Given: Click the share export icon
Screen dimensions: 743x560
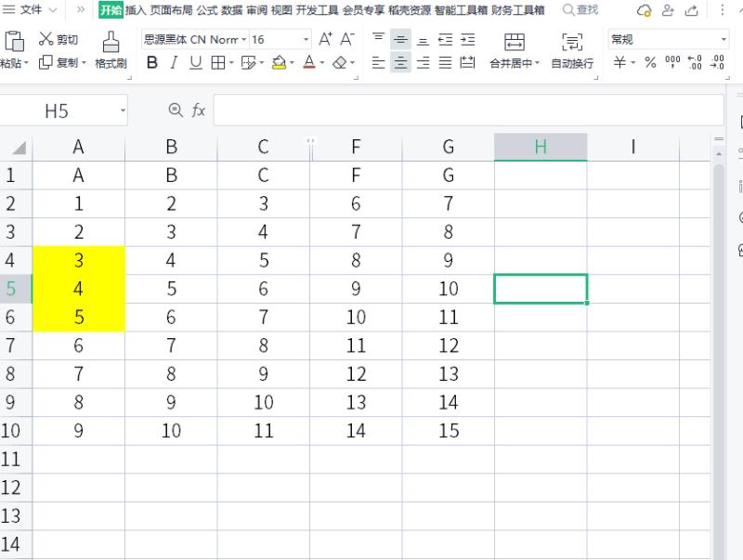Looking at the screenshot, I should pos(692,10).
